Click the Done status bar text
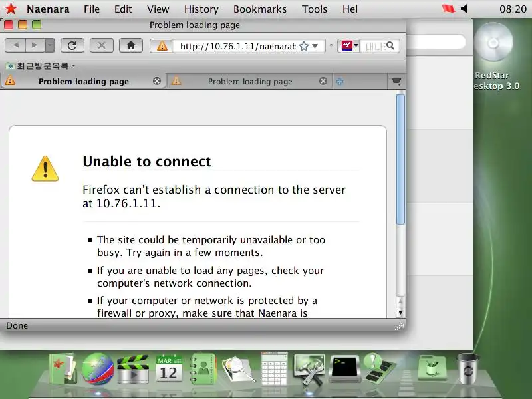Screen dimensions: 532x399 (17, 326)
